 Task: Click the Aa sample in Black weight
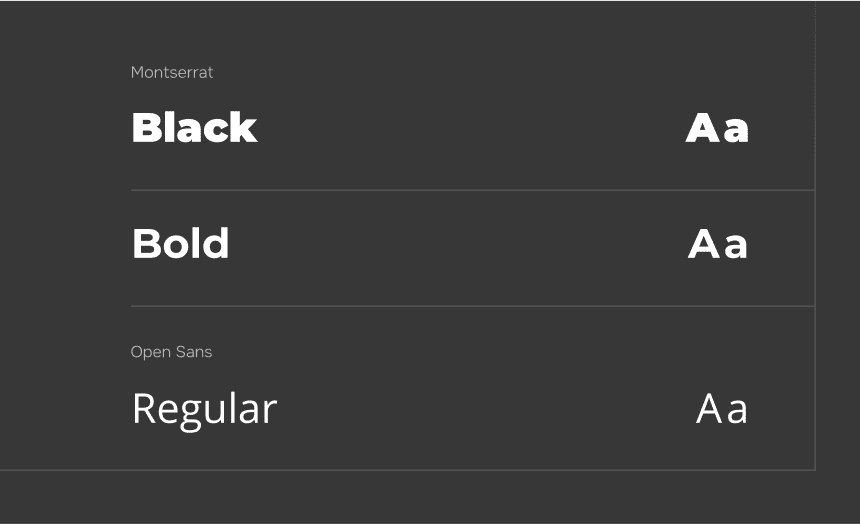point(717,128)
